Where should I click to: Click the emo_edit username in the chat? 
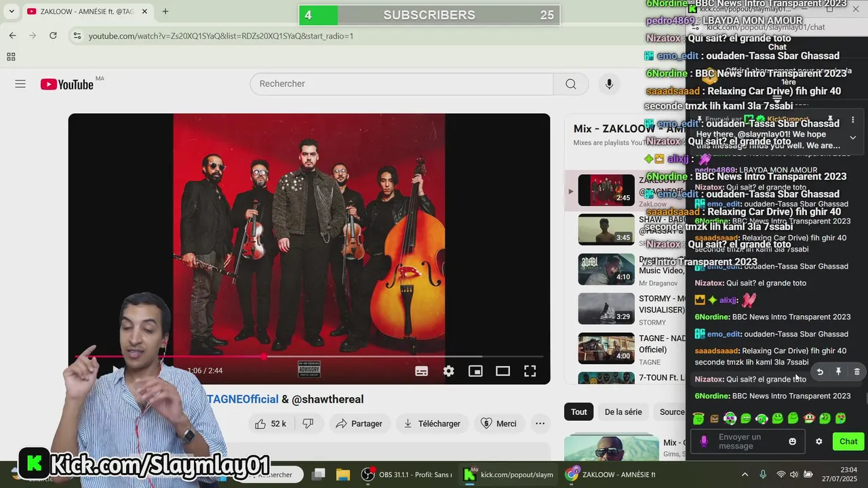[x=724, y=334]
